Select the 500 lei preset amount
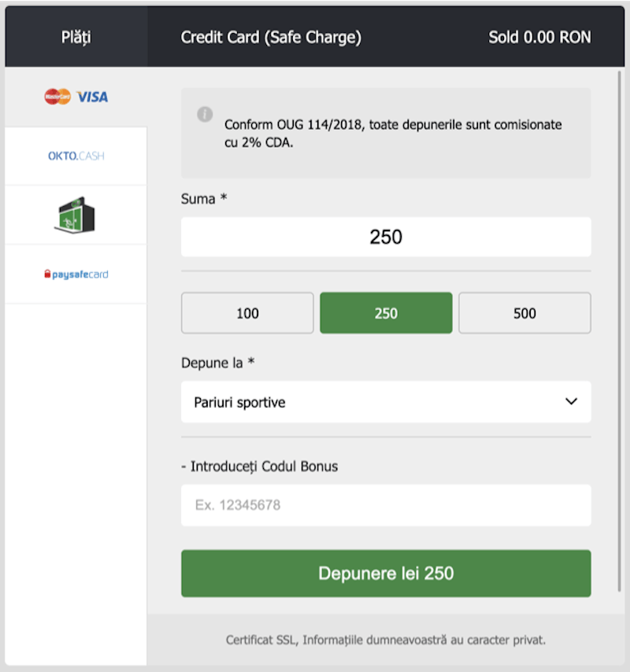This screenshot has height=672, width=630. tap(524, 312)
